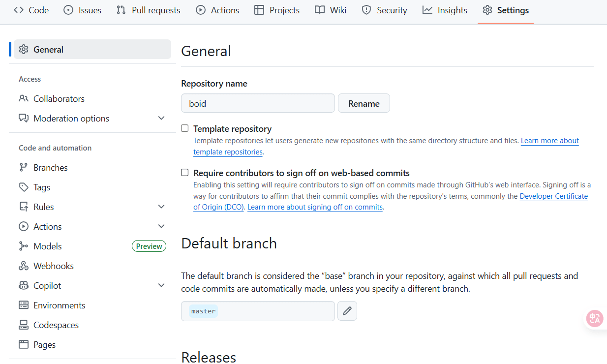Click the floating translate icon at right edge
This screenshot has width=607, height=364.
coord(595,318)
